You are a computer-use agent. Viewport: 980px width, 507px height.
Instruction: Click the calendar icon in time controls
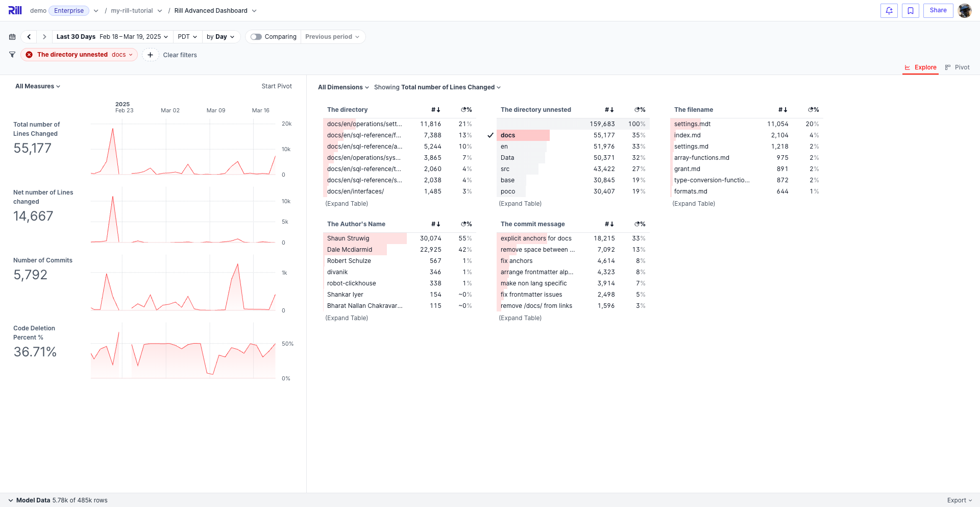pos(12,37)
